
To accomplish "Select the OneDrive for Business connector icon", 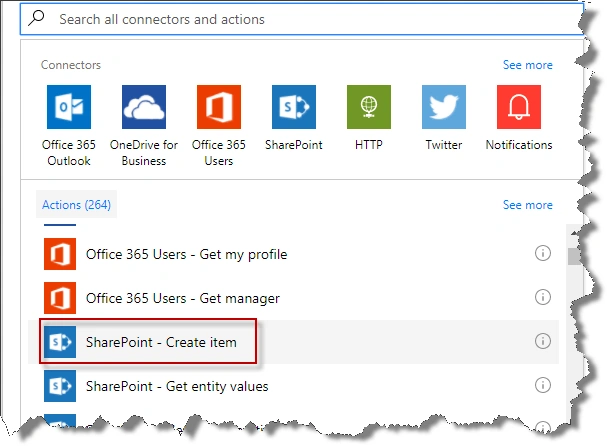I will pos(144,107).
